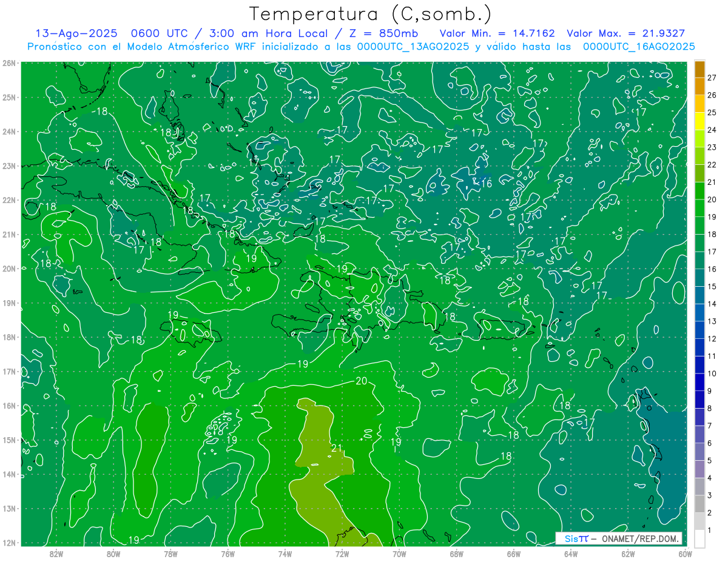
Task: Click the "17N" latitude label
Action: point(8,371)
